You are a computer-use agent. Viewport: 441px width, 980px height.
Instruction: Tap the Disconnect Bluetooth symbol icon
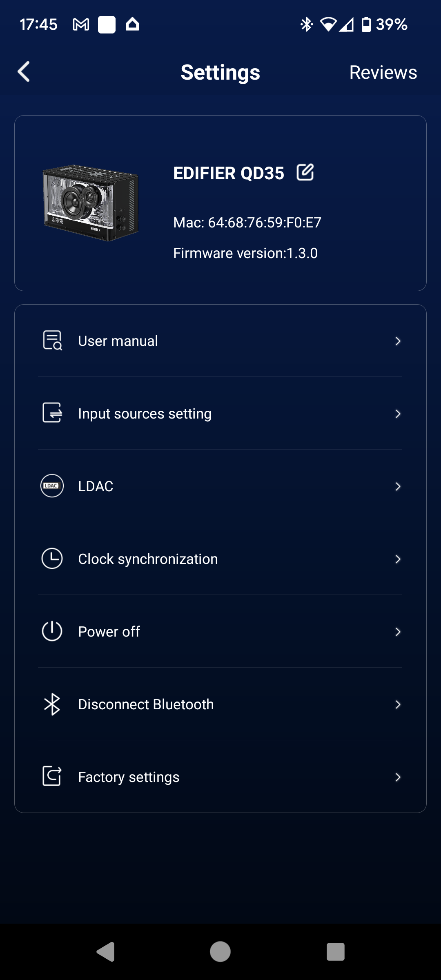(x=52, y=704)
